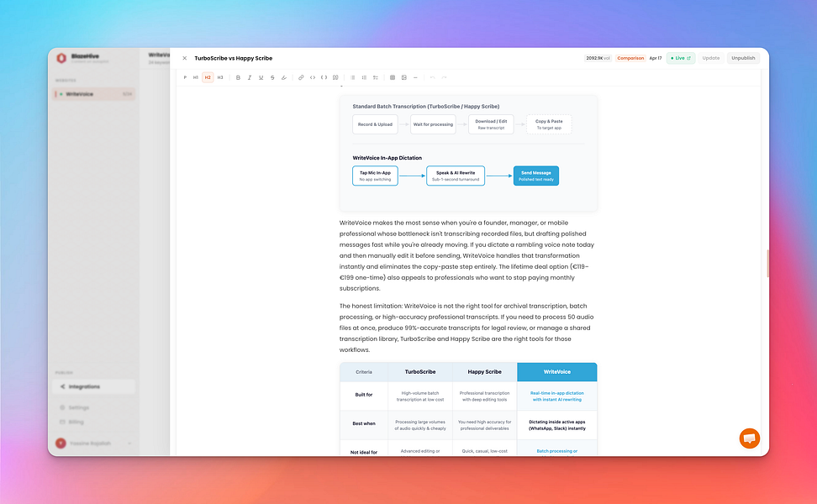
Task: Click the Send Message step
Action: pos(536,176)
